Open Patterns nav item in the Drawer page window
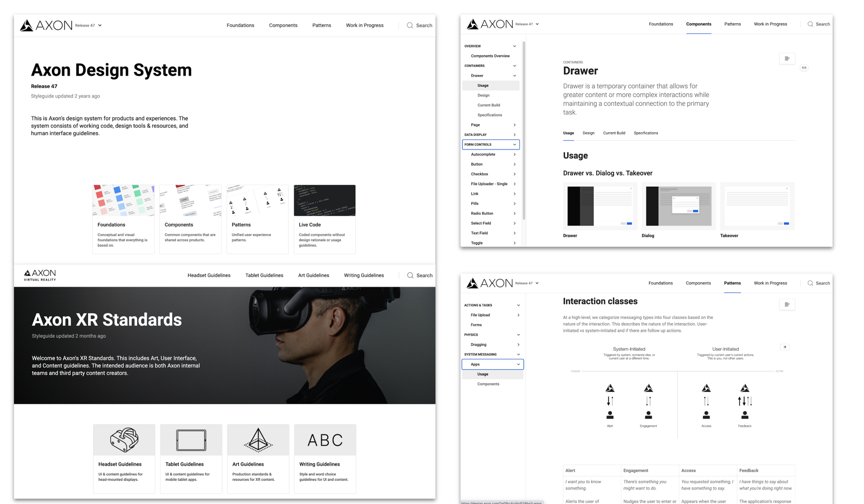 (732, 24)
